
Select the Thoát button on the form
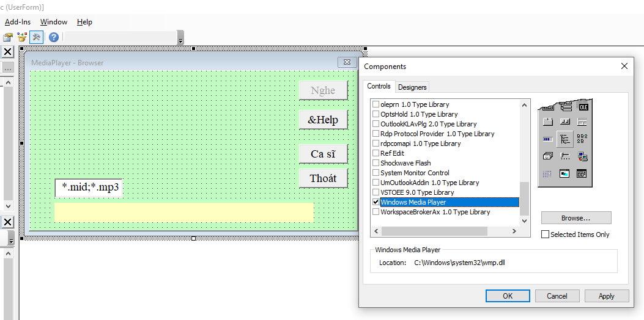(x=324, y=178)
